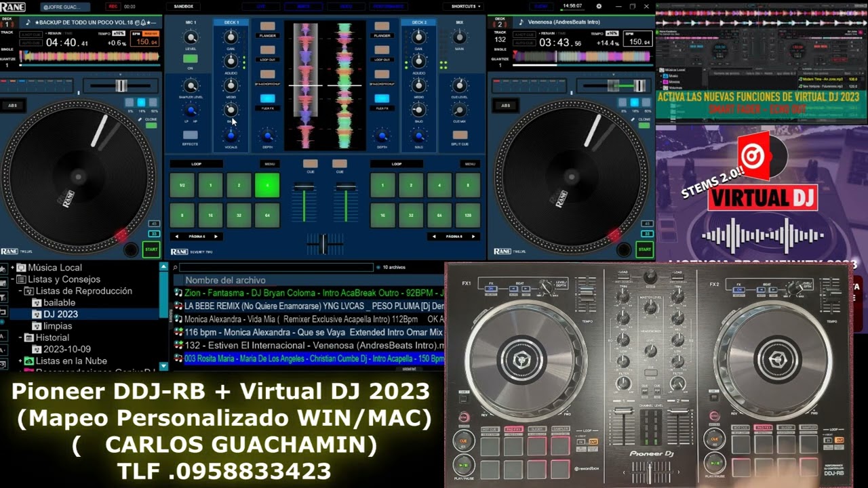This screenshot has width=868, height=488.
Task: Go to previous pad page on deck 1
Action: 176,237
